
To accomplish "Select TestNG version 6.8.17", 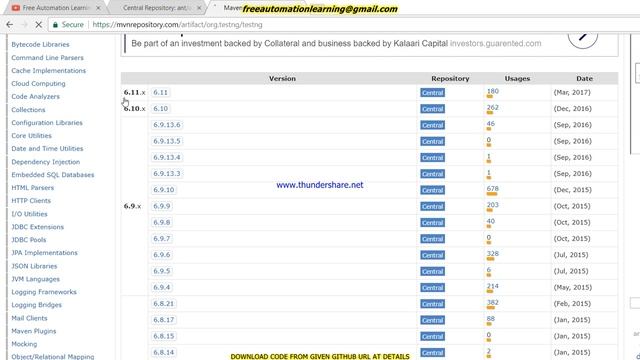I will (x=164, y=320).
